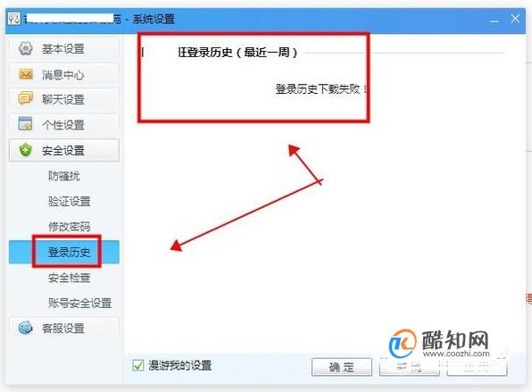Minimize the 系统设置 window
532x392 pixels.
(494, 20)
